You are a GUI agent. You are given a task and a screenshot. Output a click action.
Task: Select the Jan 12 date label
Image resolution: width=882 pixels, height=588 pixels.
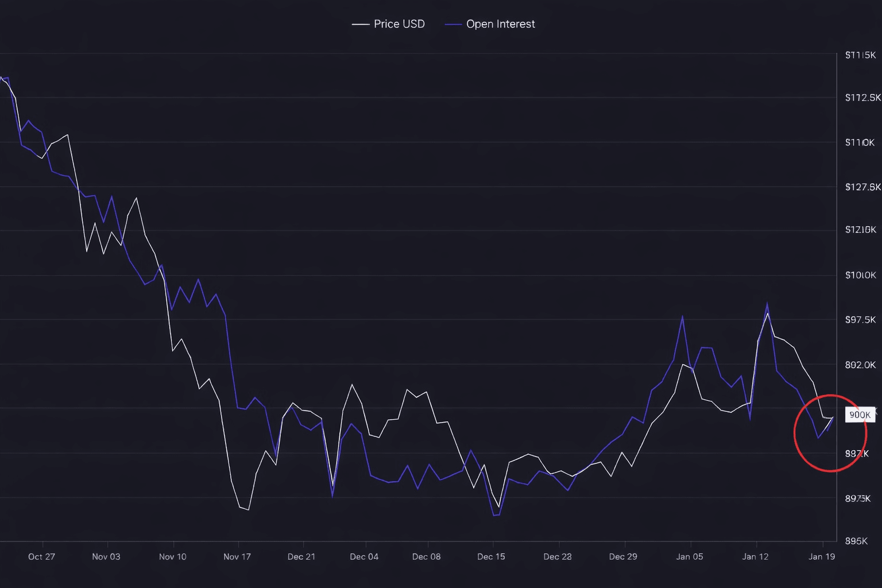click(x=755, y=556)
